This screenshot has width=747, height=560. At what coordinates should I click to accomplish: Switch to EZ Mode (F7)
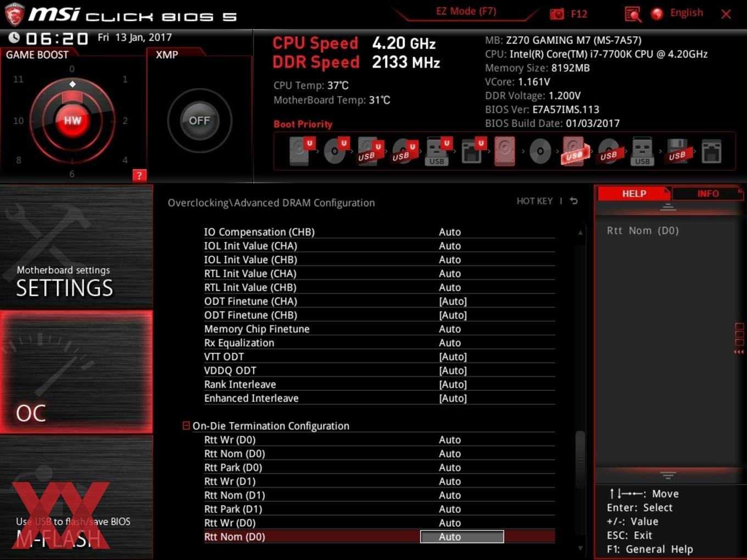pos(466,11)
